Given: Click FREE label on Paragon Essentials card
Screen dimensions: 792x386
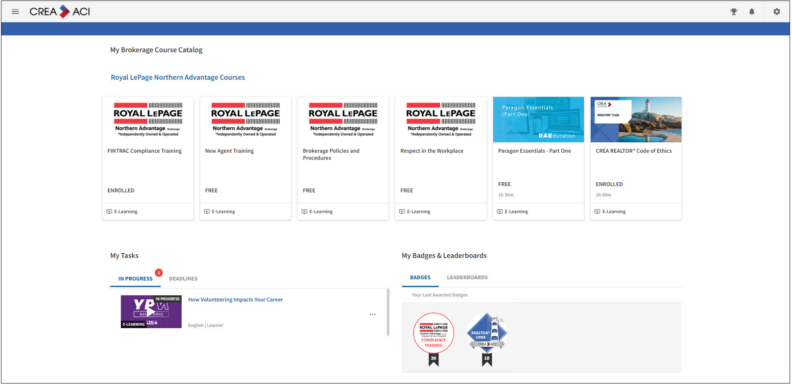Looking at the screenshot, I should coord(504,184).
